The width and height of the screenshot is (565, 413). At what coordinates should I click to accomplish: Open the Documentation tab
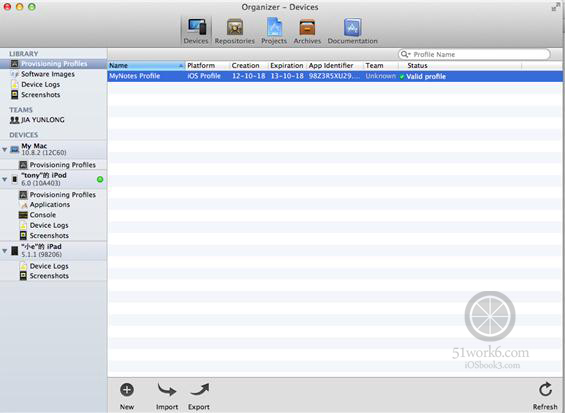(x=352, y=31)
